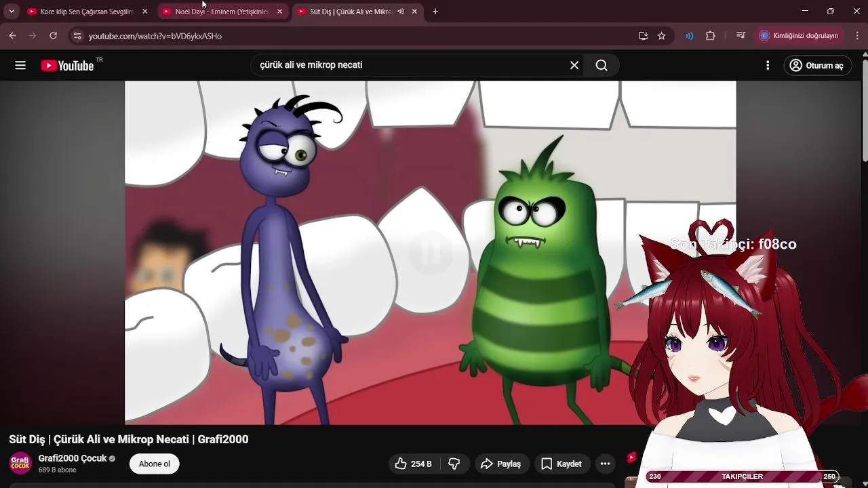Open the blue sound wave extension

(690, 36)
